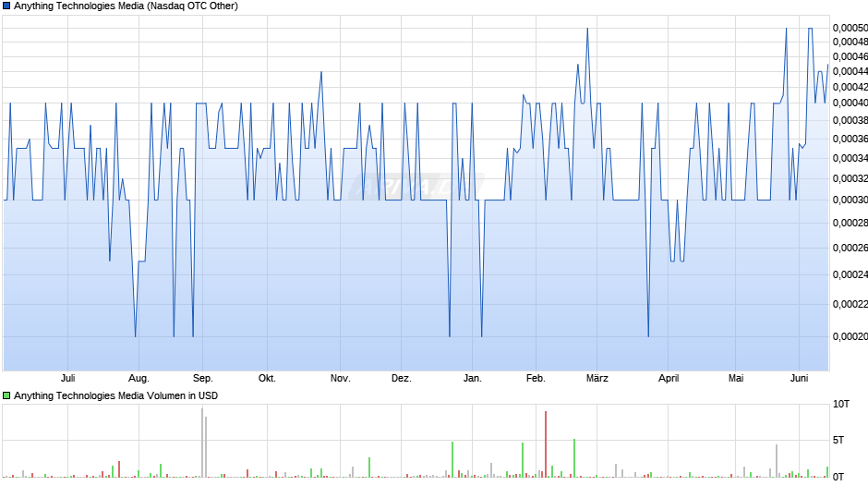Click the green legend square for volume chart

pyautogui.click(x=6, y=395)
